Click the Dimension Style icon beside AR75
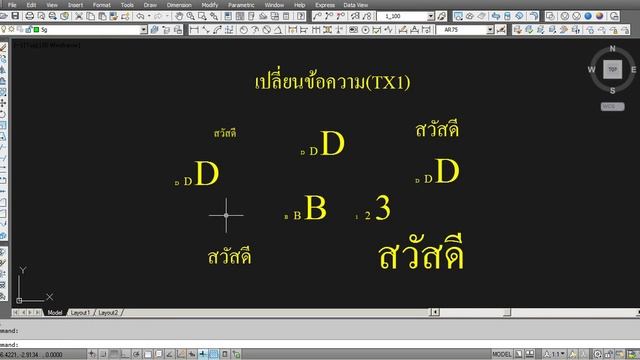 501,30
